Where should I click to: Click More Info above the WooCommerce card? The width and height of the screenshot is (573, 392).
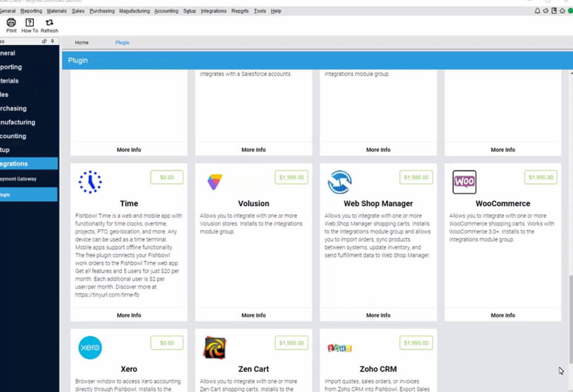[503, 150]
